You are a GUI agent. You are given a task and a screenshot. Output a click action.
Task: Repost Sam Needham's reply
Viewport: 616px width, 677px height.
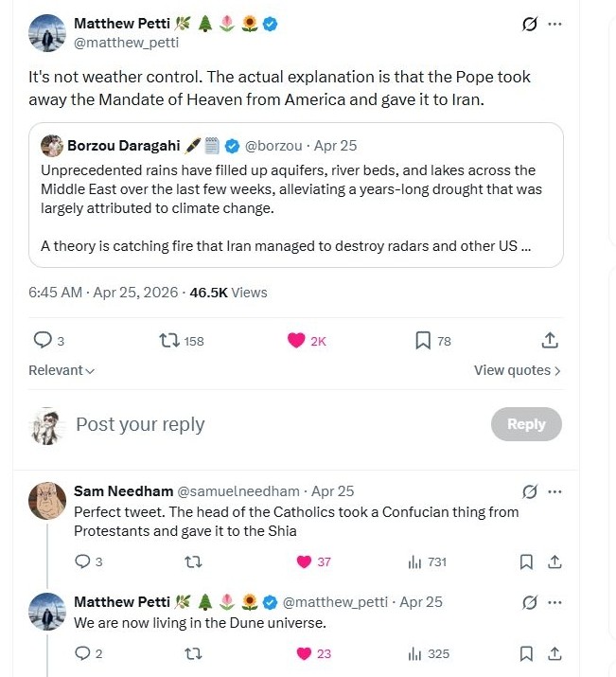193,561
